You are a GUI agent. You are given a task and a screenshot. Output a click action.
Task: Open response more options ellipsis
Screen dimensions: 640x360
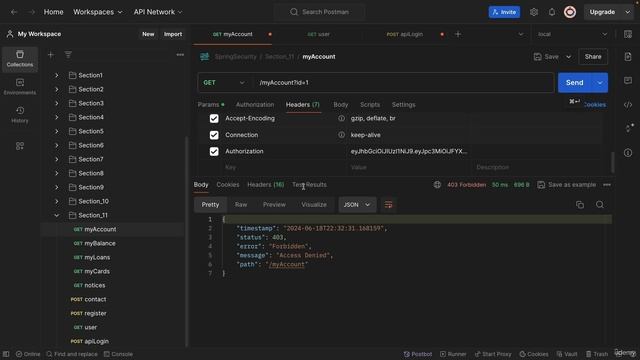click(x=607, y=184)
